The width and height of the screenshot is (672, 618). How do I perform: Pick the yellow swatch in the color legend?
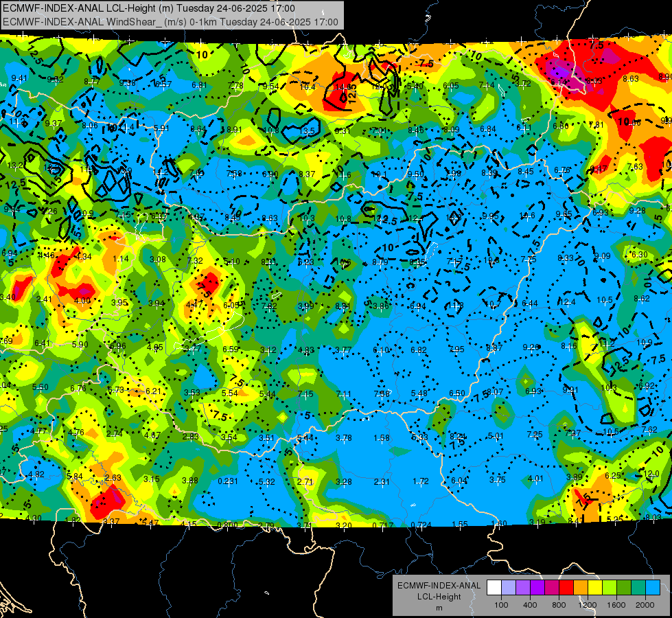[595, 588]
